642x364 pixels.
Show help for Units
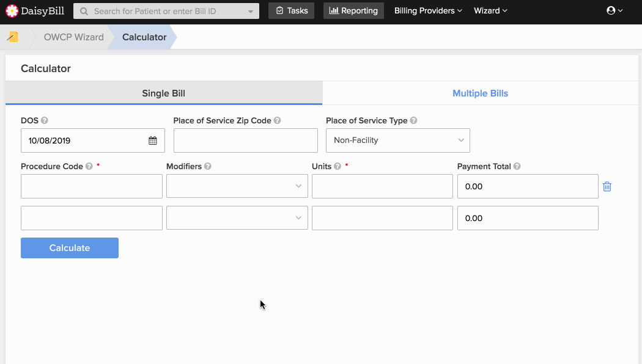(338, 167)
